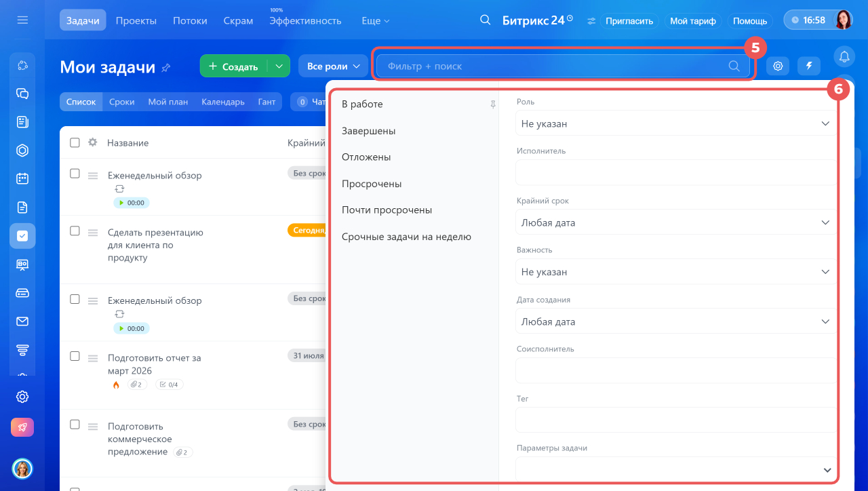Click the tasks checkmark icon in sidebar
868x491 pixels.
pyautogui.click(x=22, y=236)
